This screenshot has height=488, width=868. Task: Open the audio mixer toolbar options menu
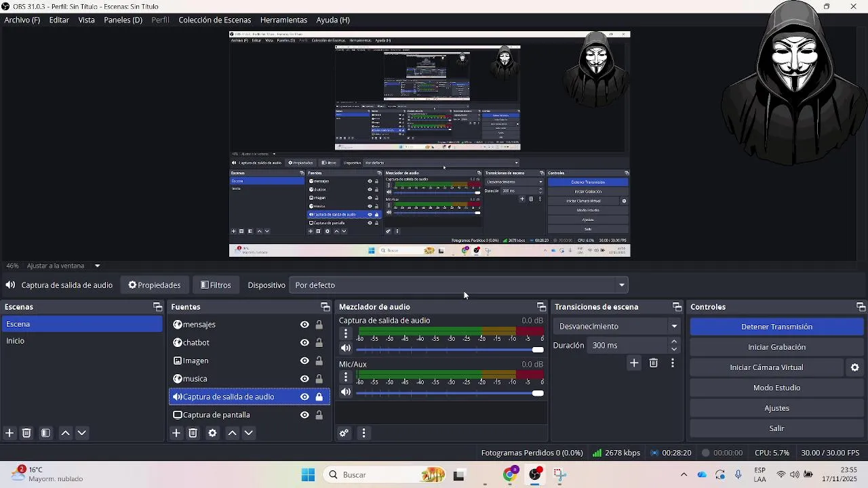click(x=363, y=433)
